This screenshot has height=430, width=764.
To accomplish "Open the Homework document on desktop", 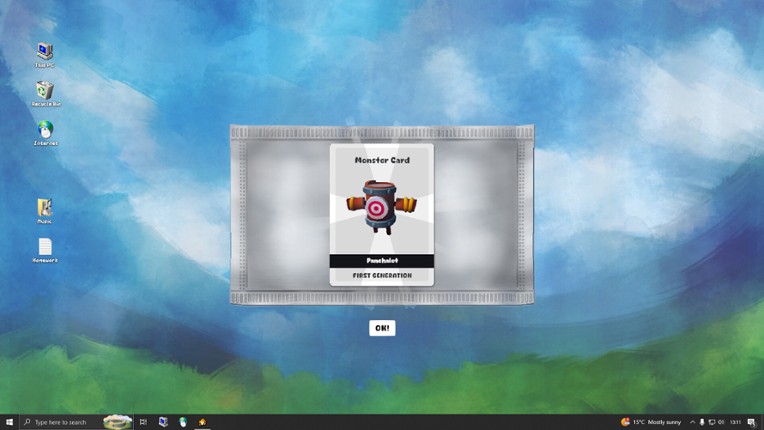I will [45, 248].
